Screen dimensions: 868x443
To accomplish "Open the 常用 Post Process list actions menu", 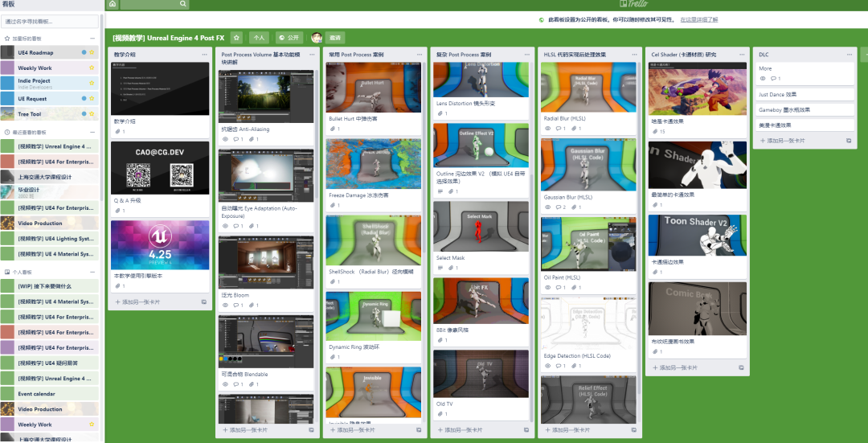I will 419,55.
